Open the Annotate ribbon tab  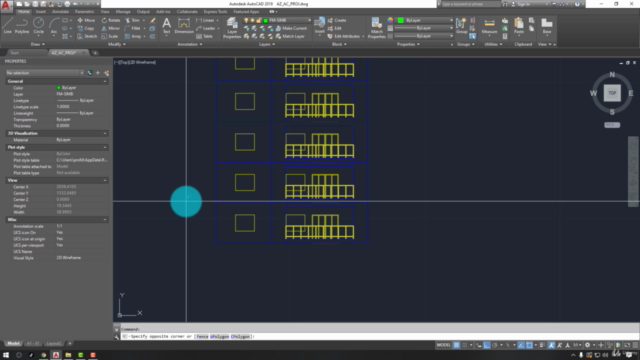(60, 12)
